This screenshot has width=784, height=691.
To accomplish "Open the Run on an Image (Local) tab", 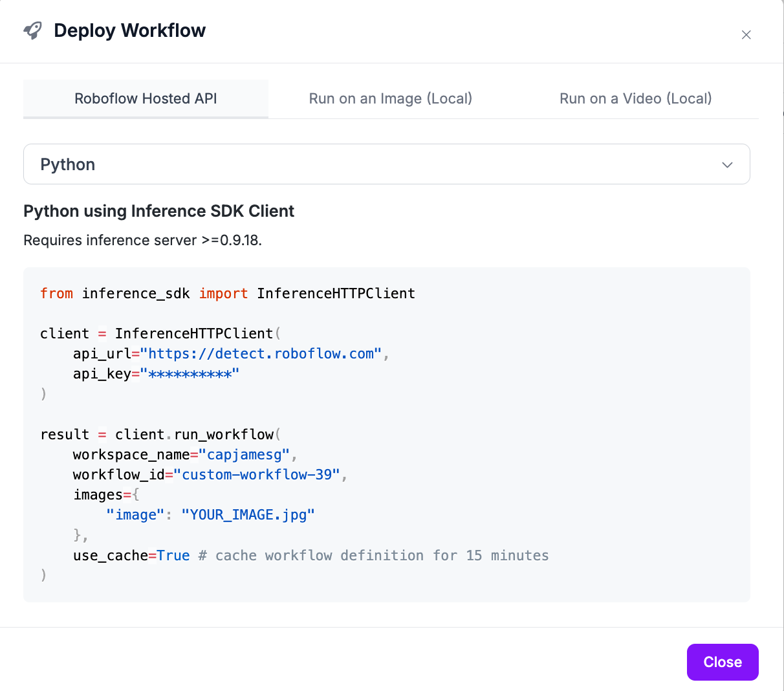I will click(x=391, y=98).
